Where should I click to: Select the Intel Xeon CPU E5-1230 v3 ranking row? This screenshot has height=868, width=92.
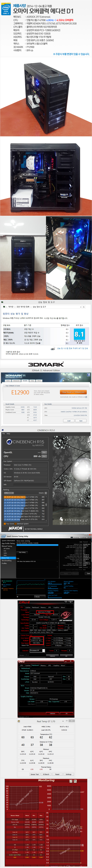25,517
